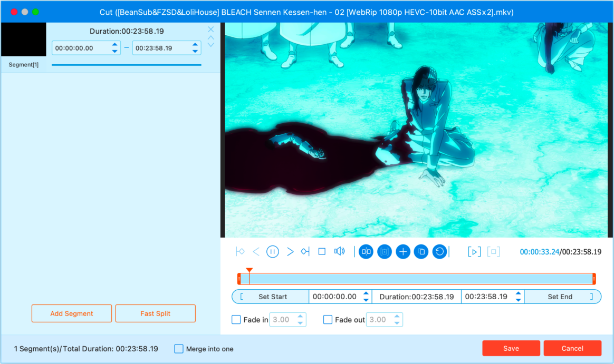The width and height of the screenshot is (614, 364).
Task: Decrease the Fade out duration value
Action: [x=397, y=323]
